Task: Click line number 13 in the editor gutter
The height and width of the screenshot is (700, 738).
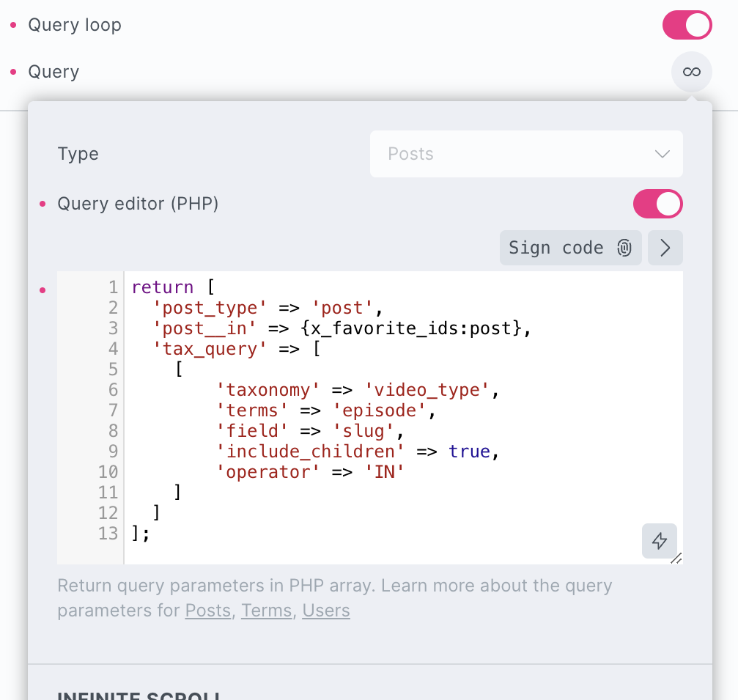Action: tap(108, 534)
